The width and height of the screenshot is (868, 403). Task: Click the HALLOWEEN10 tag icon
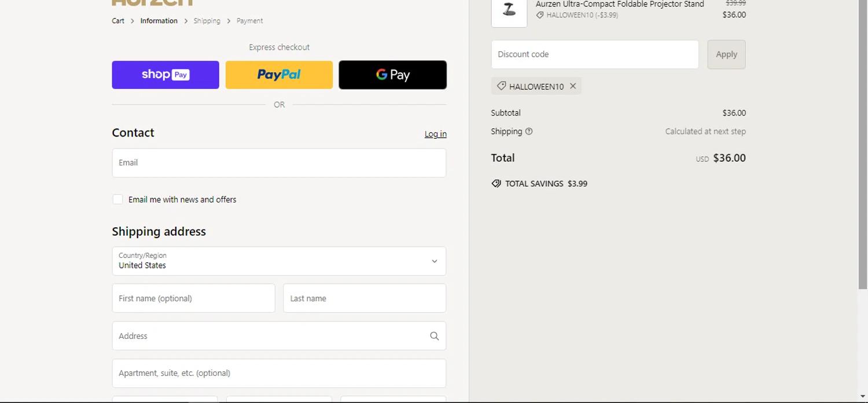pos(501,86)
